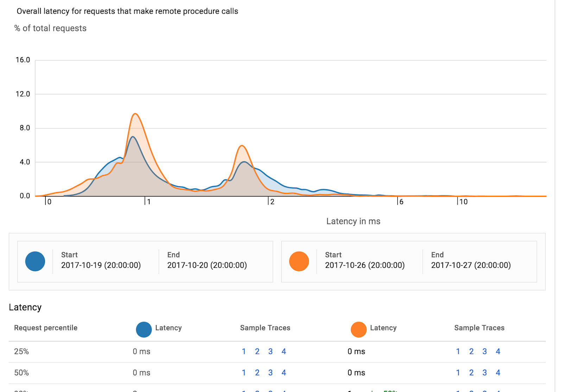Select the orange range end date 2017-10-27

tap(471, 265)
